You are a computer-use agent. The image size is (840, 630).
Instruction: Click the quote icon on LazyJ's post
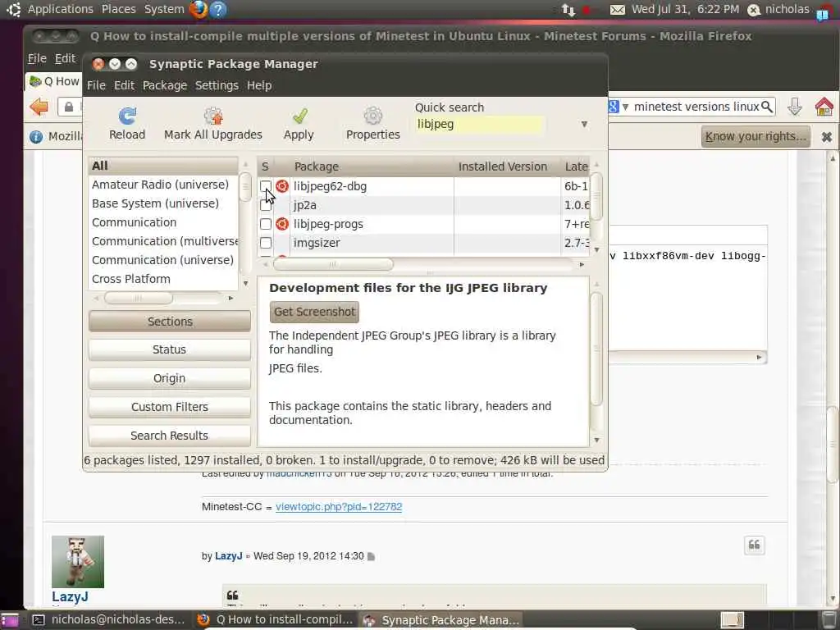click(755, 546)
